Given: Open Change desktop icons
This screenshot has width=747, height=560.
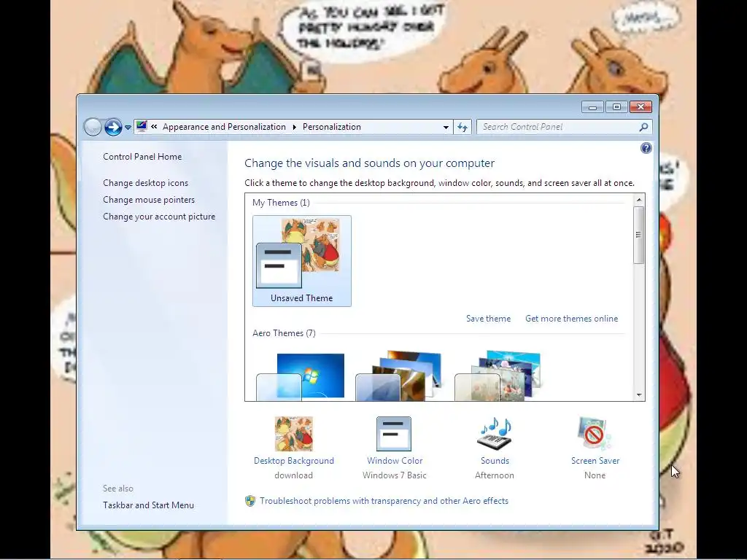Looking at the screenshot, I should coord(145,183).
